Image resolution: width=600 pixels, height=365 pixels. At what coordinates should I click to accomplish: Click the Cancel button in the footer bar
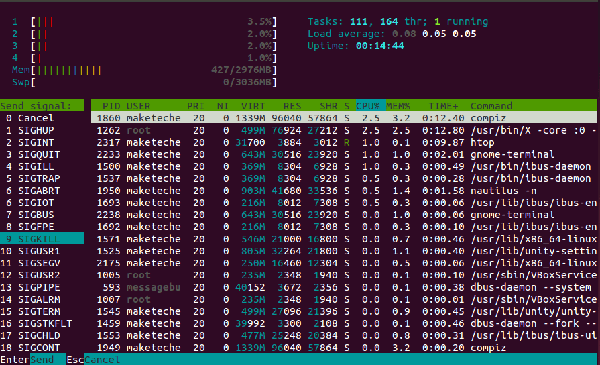[x=102, y=360]
